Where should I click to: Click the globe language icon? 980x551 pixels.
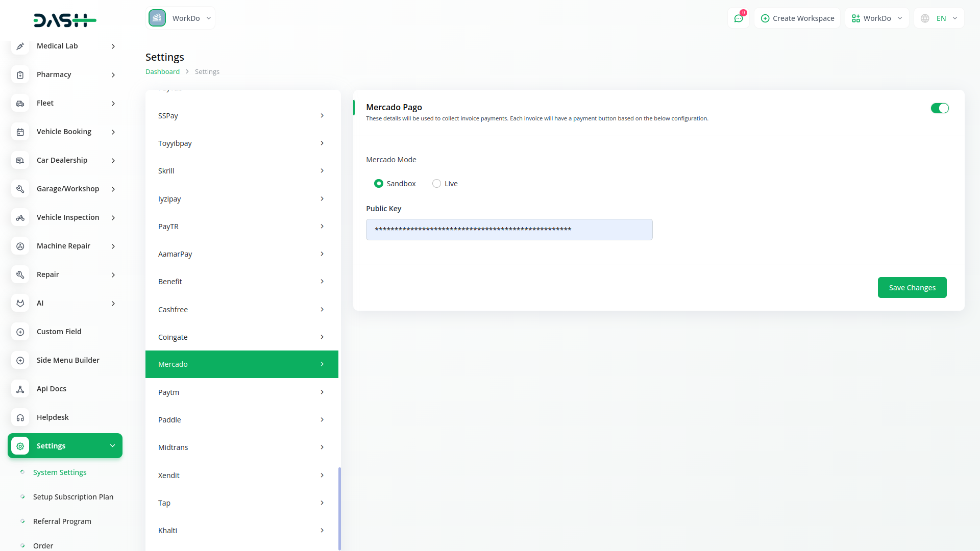[925, 18]
